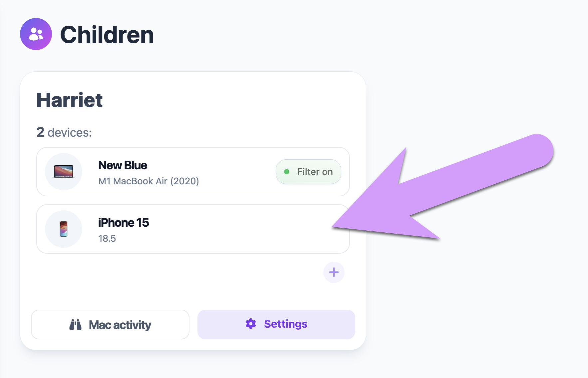Click the binoculars icon on Mac activity

click(x=75, y=325)
